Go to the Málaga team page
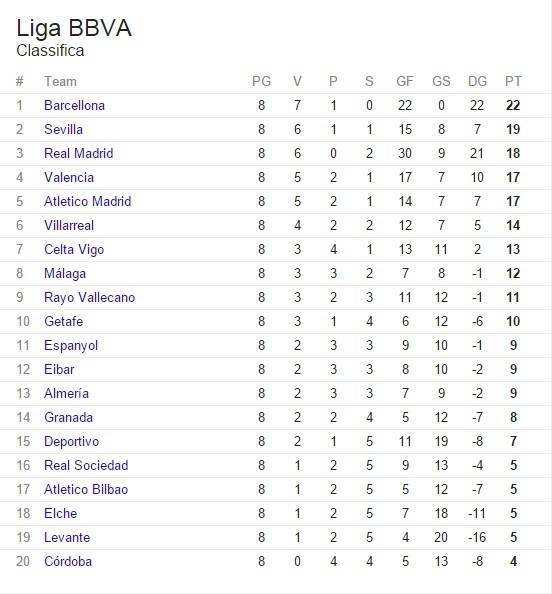Viewport: 552px width, 594px height. pyautogui.click(x=65, y=274)
